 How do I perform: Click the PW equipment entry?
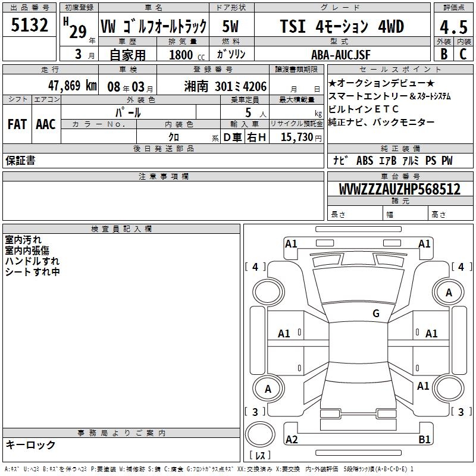coord(447,160)
